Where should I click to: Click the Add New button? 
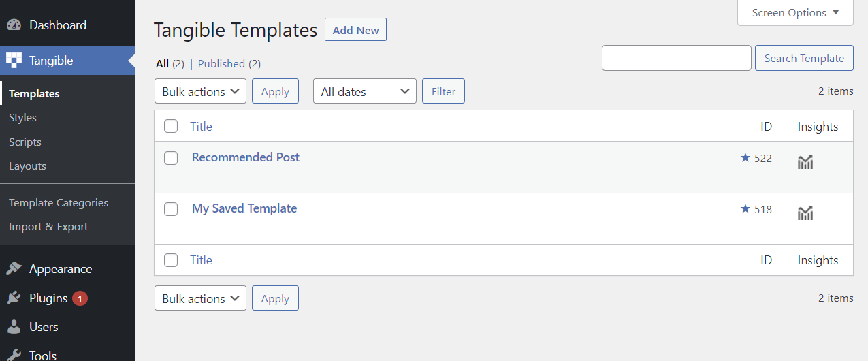(355, 30)
